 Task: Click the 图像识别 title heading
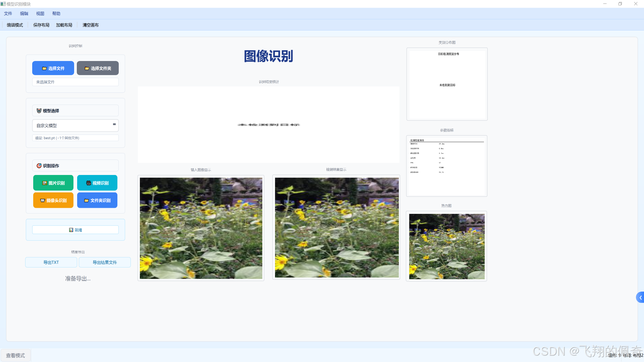[x=268, y=56]
